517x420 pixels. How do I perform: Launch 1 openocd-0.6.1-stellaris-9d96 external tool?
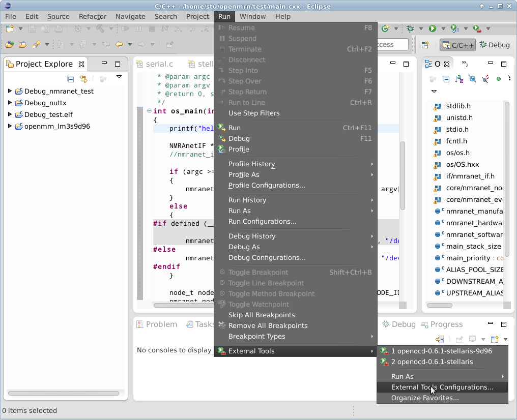tap(441, 351)
